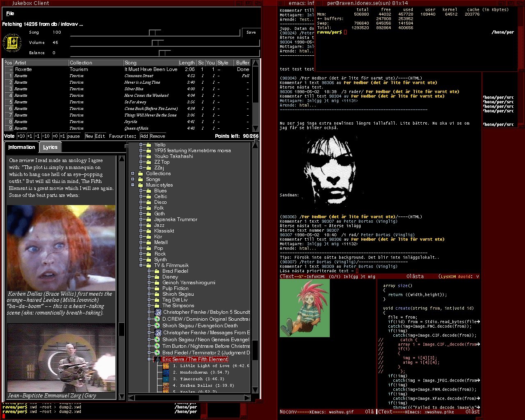Click the Eric Serra Fifth Element album icon

[157, 359]
